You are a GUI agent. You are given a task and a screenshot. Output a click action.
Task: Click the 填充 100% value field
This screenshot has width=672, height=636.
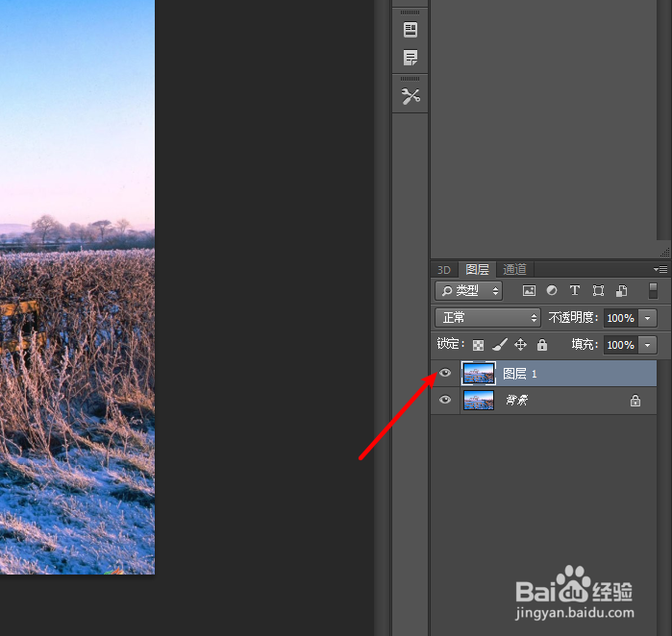(x=621, y=345)
